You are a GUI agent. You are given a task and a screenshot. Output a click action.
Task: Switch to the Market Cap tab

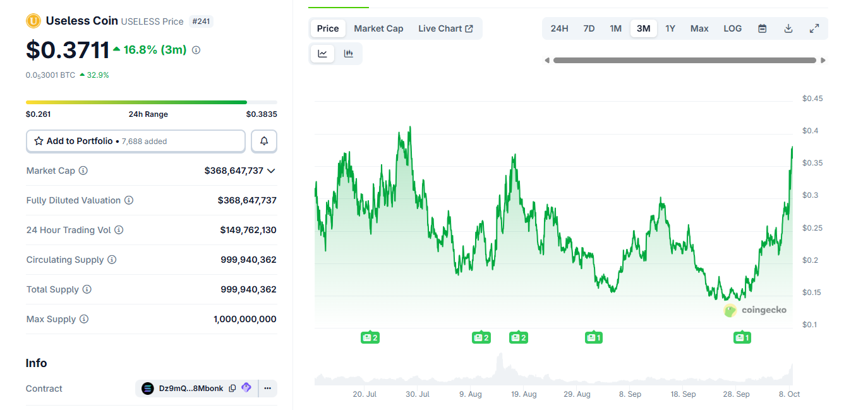[378, 28]
